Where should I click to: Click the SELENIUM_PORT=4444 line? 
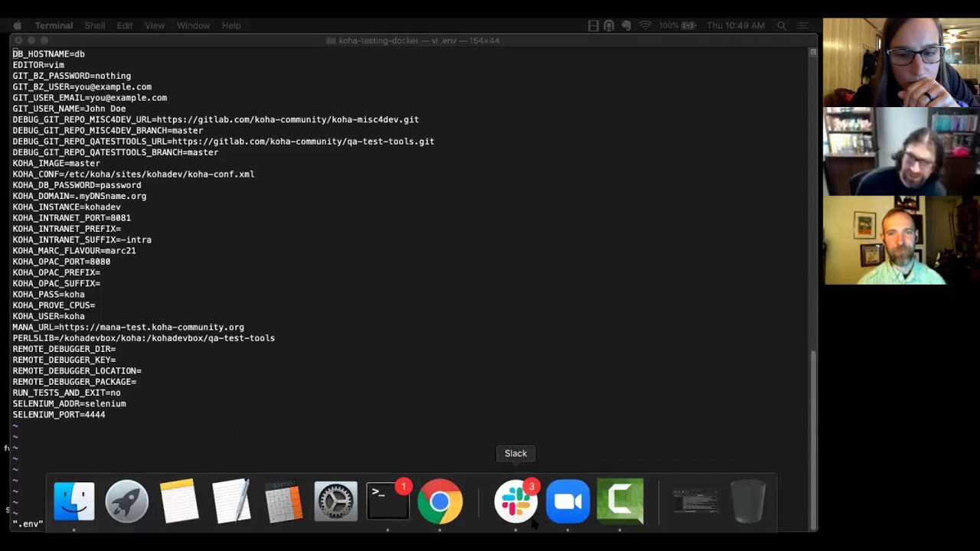tap(59, 414)
